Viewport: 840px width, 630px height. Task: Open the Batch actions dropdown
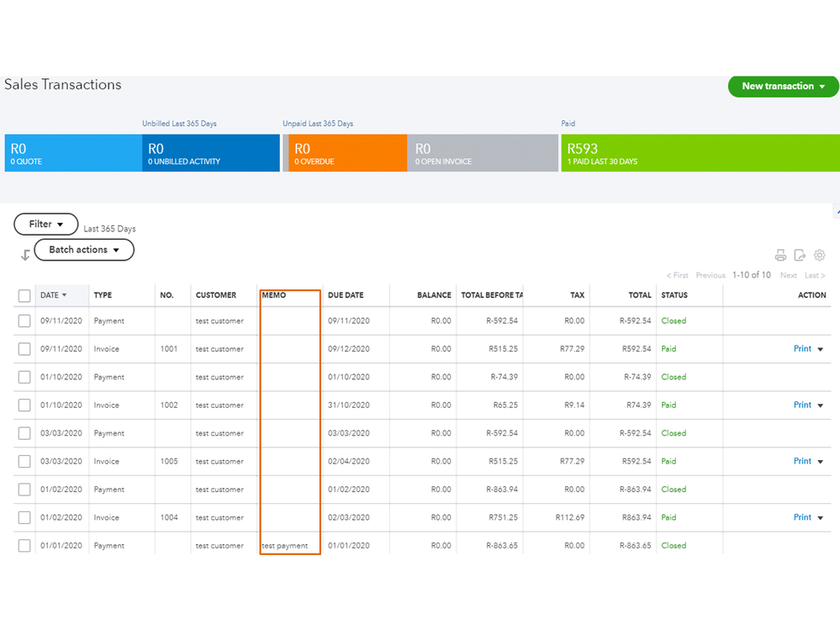click(84, 250)
